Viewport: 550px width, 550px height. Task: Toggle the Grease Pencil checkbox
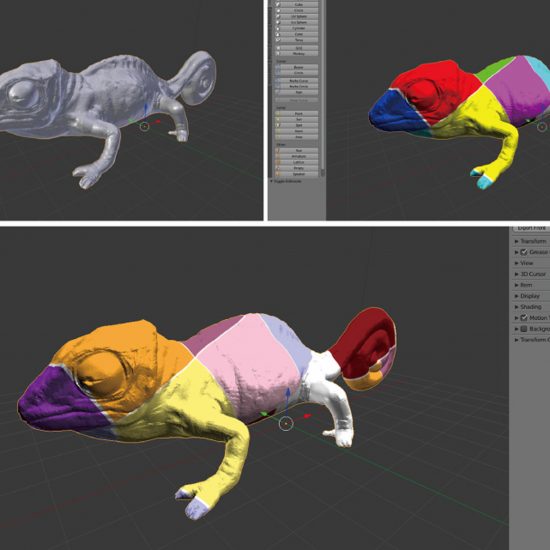pyautogui.click(x=524, y=252)
